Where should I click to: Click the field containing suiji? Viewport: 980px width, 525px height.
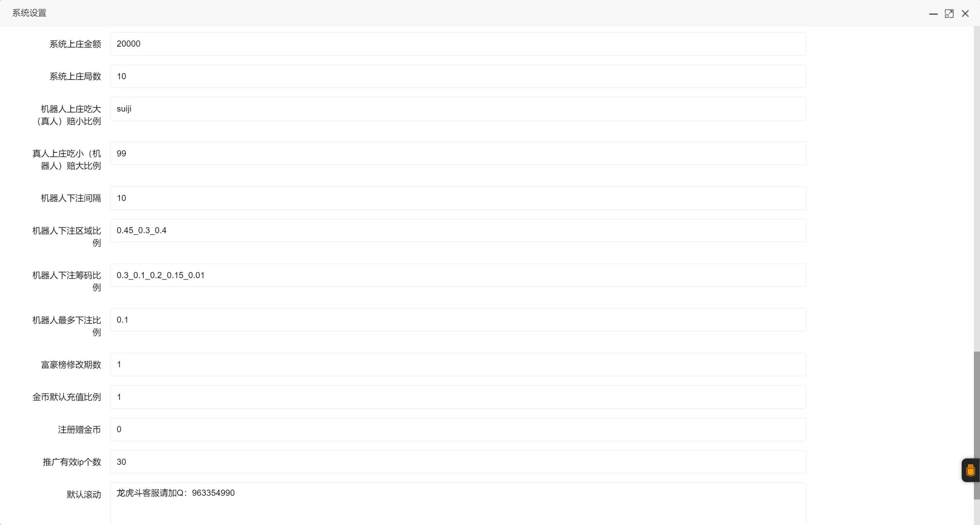click(x=458, y=109)
